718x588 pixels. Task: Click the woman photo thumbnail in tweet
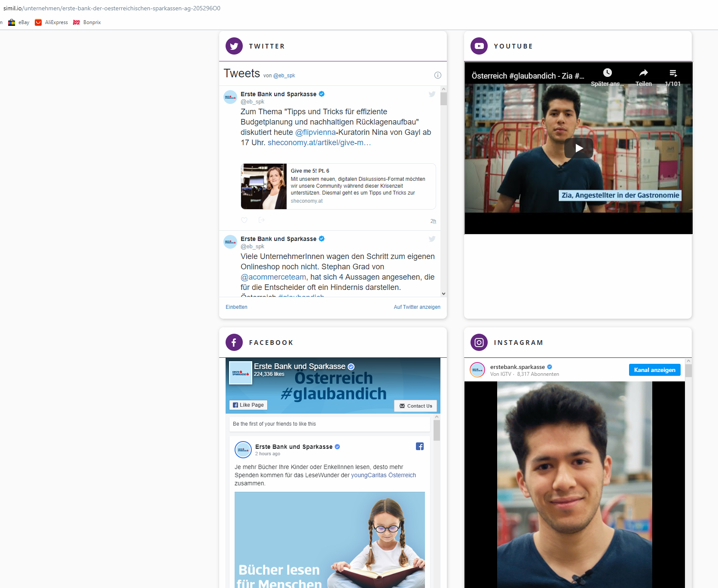(x=264, y=186)
